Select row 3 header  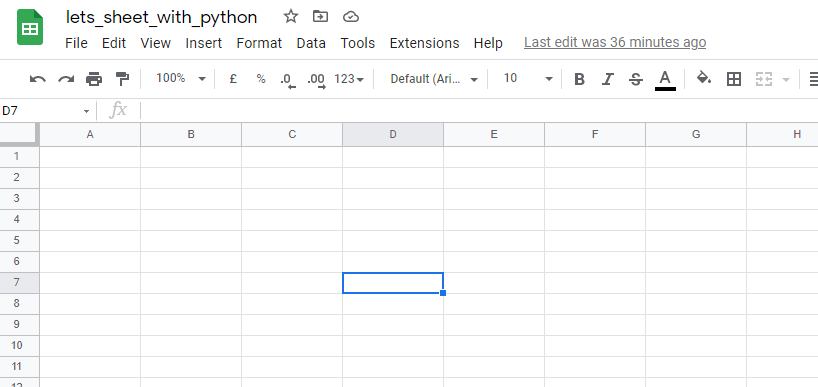[19, 199]
